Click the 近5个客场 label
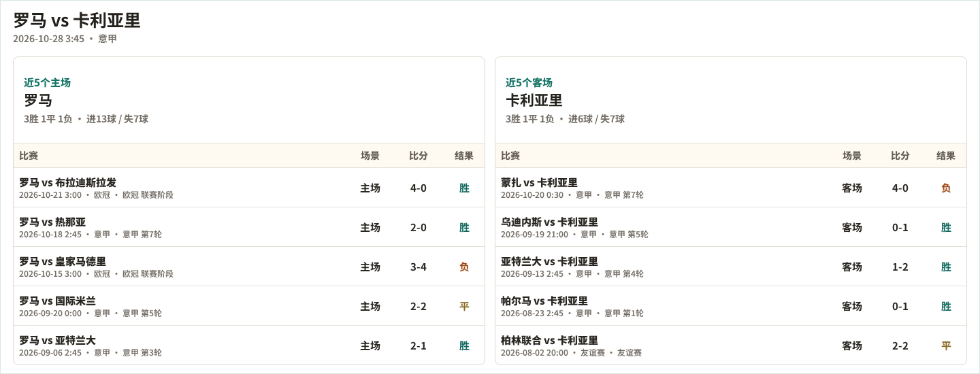The image size is (980, 374). pyautogui.click(x=529, y=82)
